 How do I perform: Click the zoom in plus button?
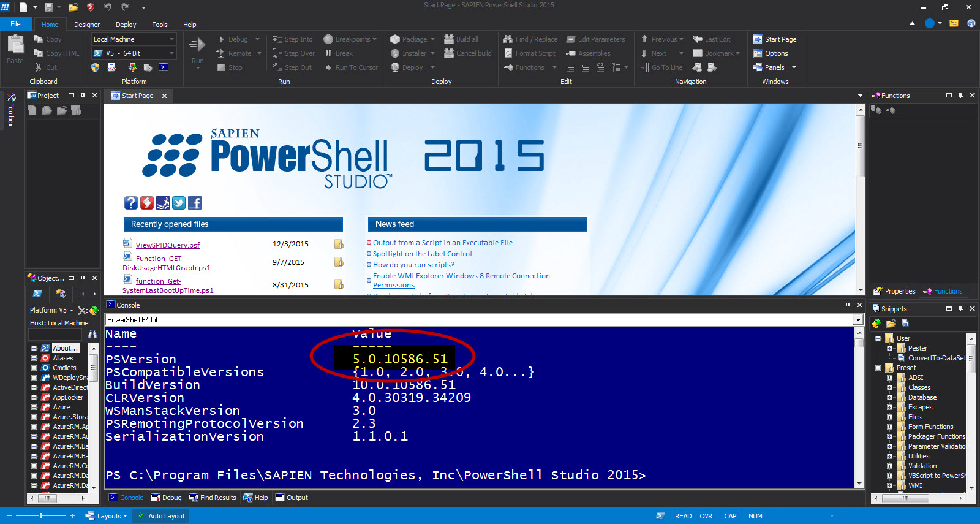pyautogui.click(x=72, y=516)
